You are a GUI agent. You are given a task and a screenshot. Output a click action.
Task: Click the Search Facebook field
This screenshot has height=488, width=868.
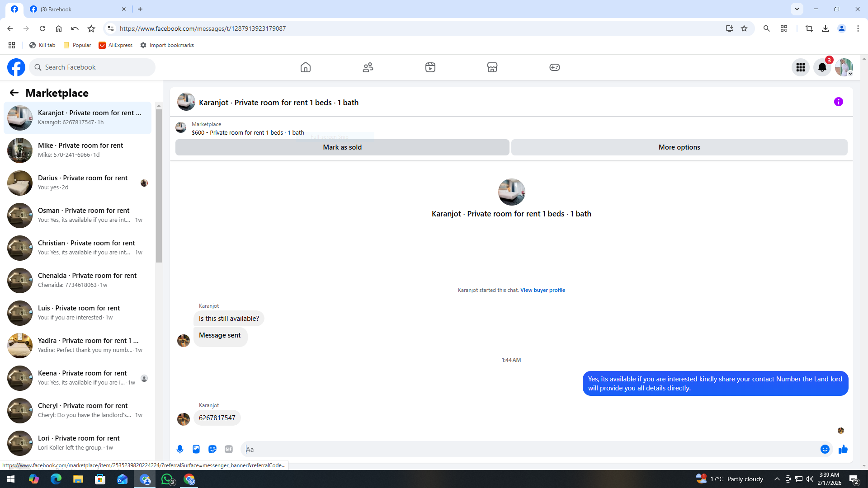coord(92,67)
